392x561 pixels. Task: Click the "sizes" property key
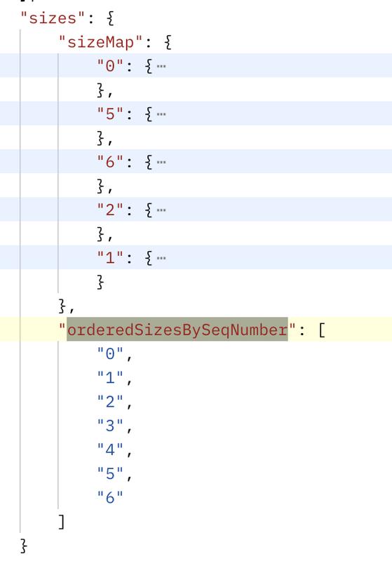click(53, 18)
